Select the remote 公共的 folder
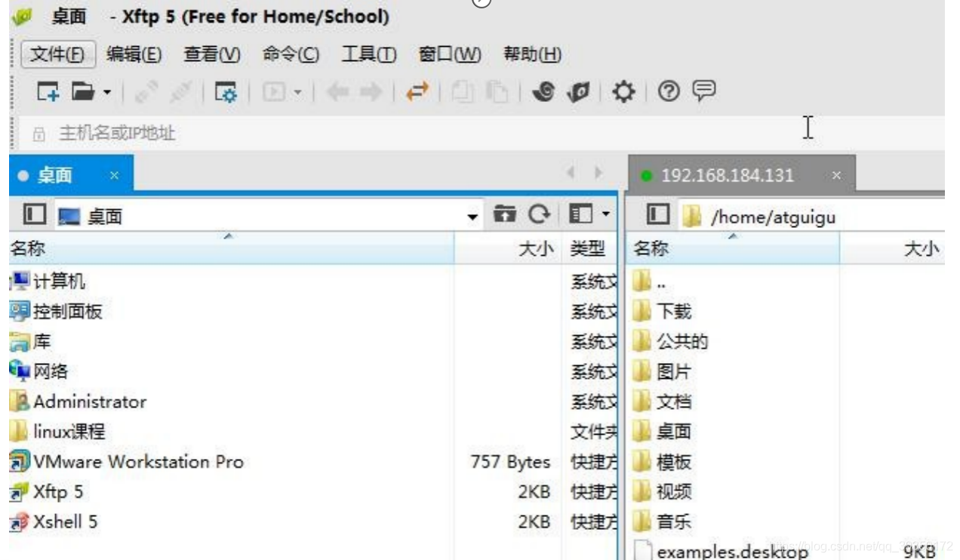Viewport: 960px width, 560px height. [x=671, y=341]
